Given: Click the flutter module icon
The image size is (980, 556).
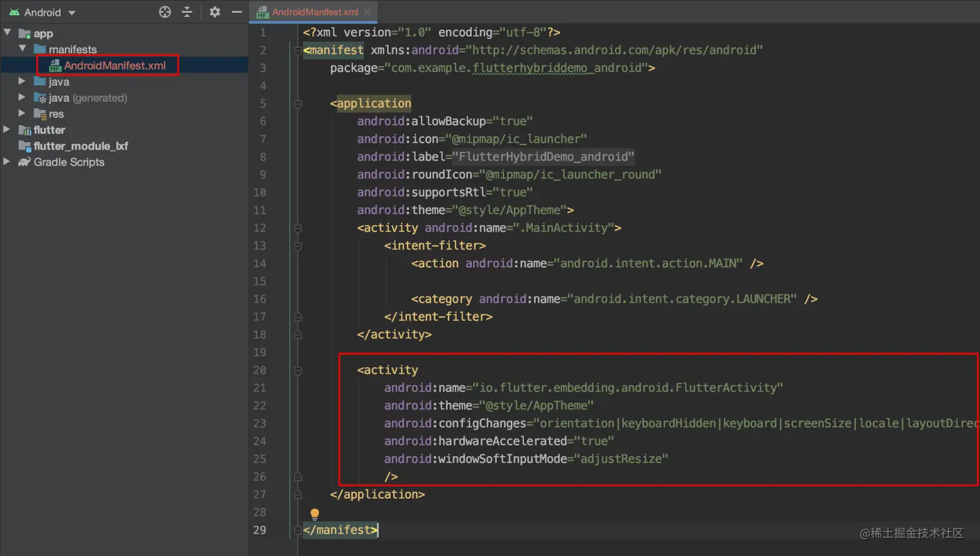Looking at the screenshot, I should 25,130.
